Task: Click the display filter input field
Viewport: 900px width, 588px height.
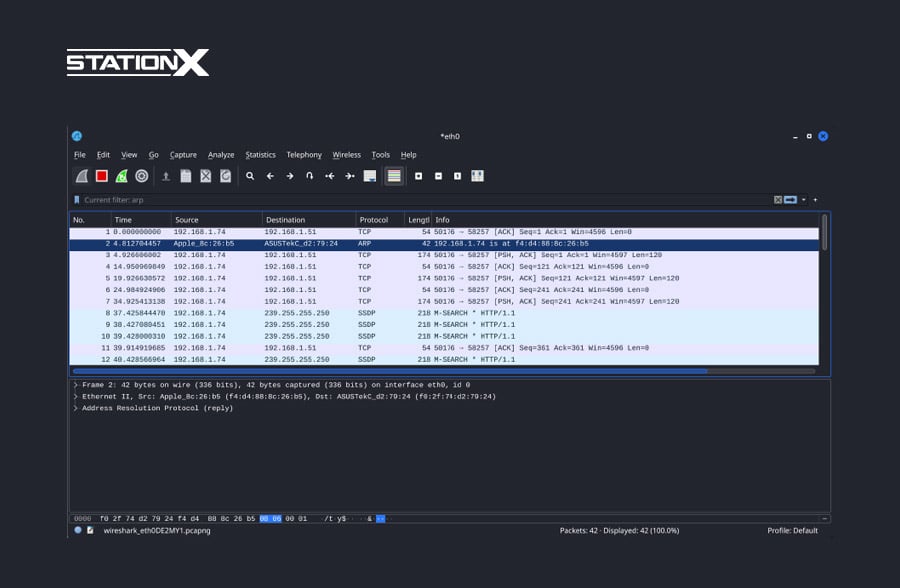Action: tap(400, 200)
